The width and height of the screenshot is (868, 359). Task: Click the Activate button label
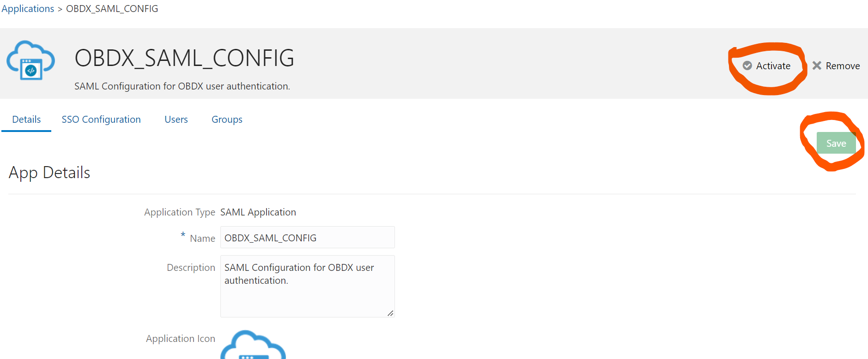click(773, 66)
